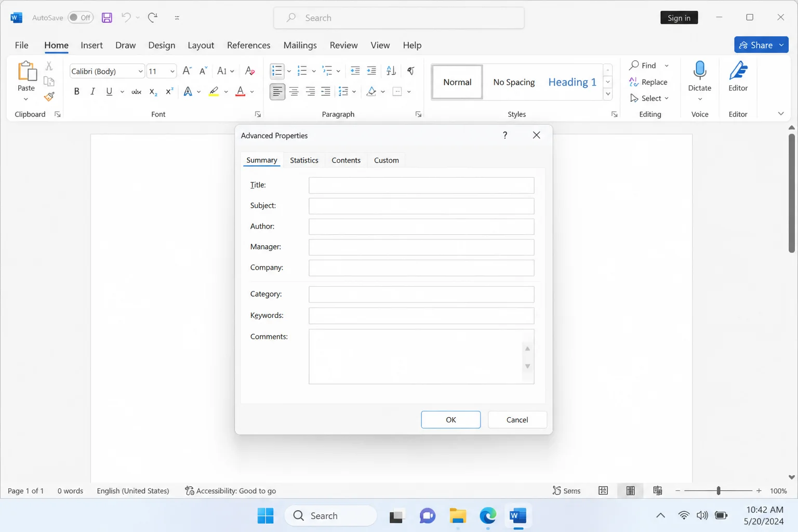Open the File menu tab
Viewport: 798px width, 532px height.
(22, 45)
